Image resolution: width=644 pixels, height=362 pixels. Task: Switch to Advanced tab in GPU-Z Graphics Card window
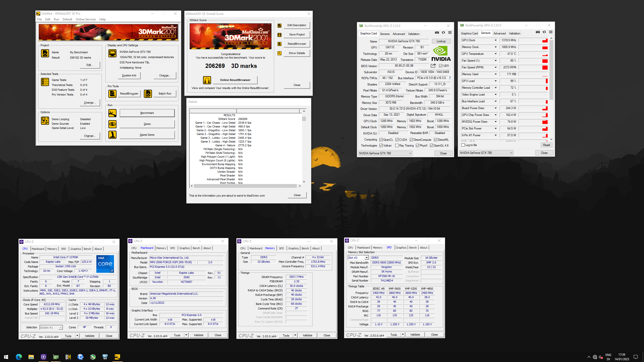click(399, 34)
